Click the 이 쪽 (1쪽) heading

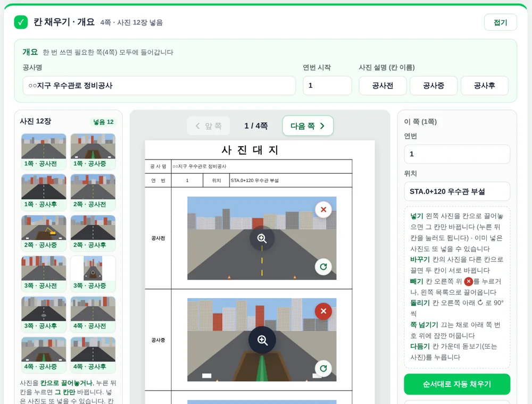pyautogui.click(x=420, y=122)
